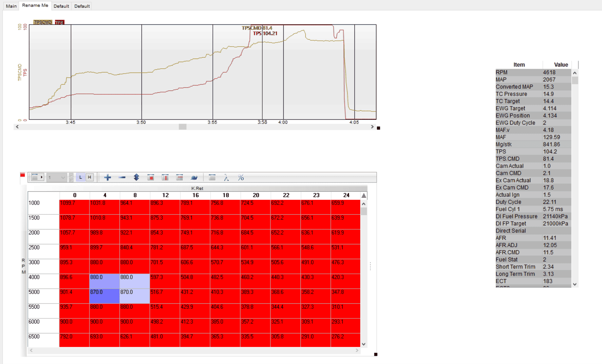
Task: Click table vertical scrollbar up arrow
Action: coord(364,204)
